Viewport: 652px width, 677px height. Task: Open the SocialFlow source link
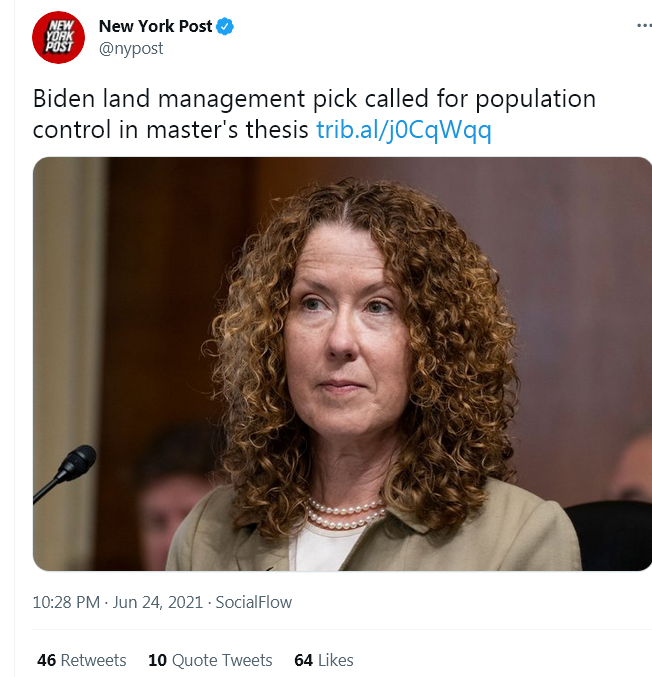[253, 602]
